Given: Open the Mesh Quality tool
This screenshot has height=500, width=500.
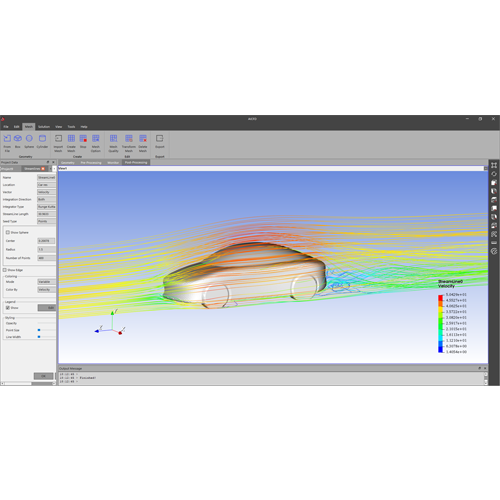Looking at the screenshot, I should coord(113,138).
